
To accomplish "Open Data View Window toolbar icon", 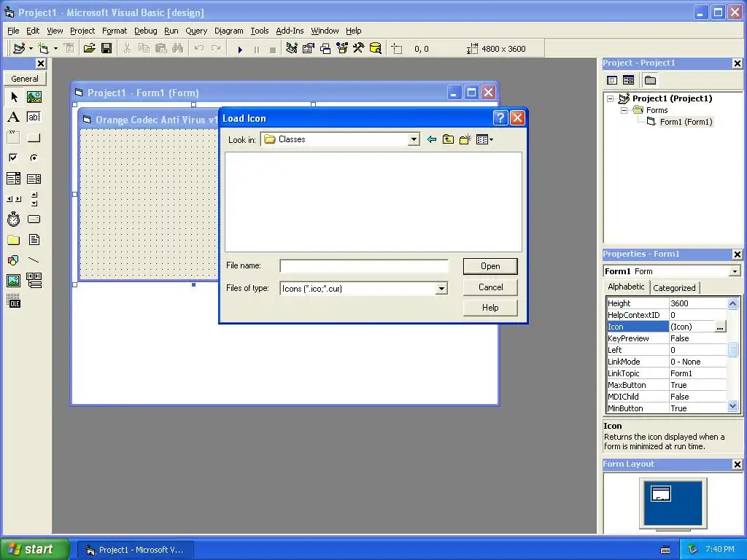I will (376, 49).
